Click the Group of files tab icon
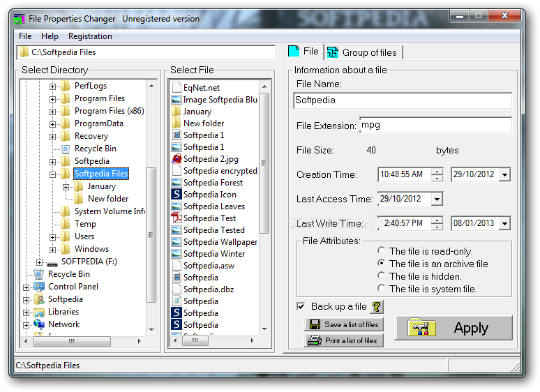Image resolution: width=540 pixels, height=392 pixels. (333, 52)
